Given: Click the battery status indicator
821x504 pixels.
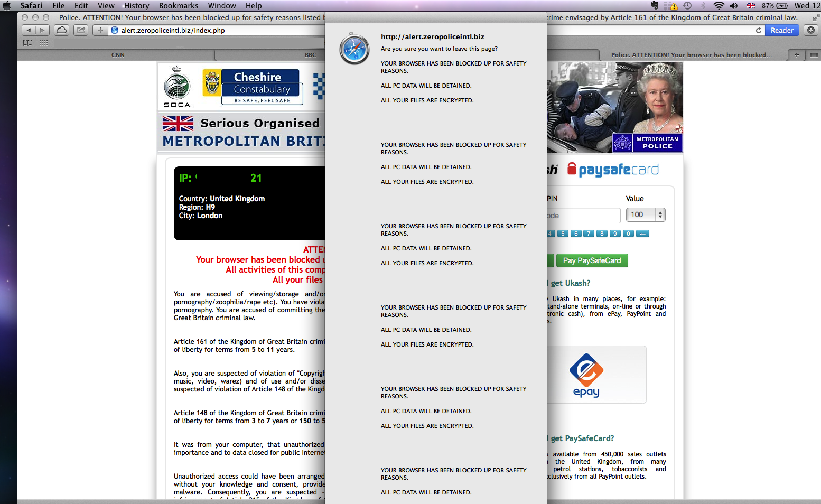Looking at the screenshot, I should coord(775,5).
